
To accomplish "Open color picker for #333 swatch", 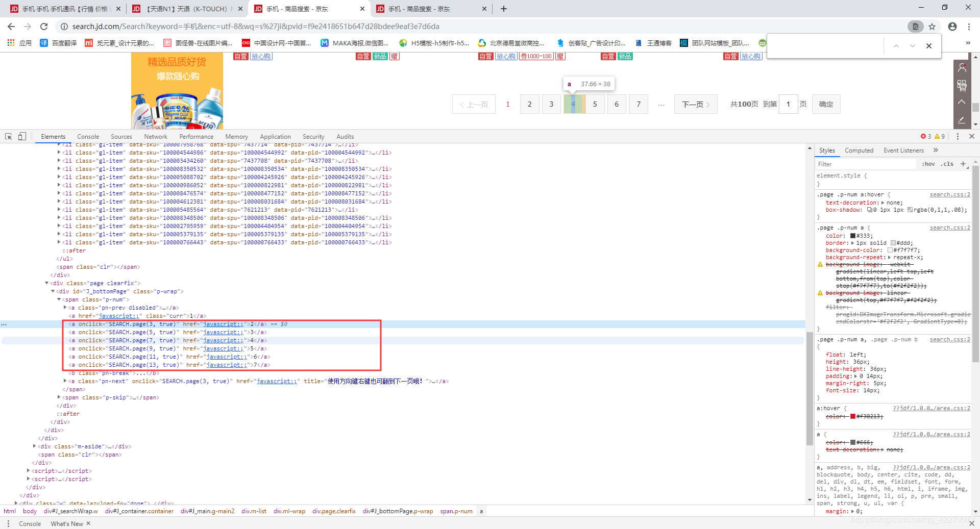I will pos(852,236).
